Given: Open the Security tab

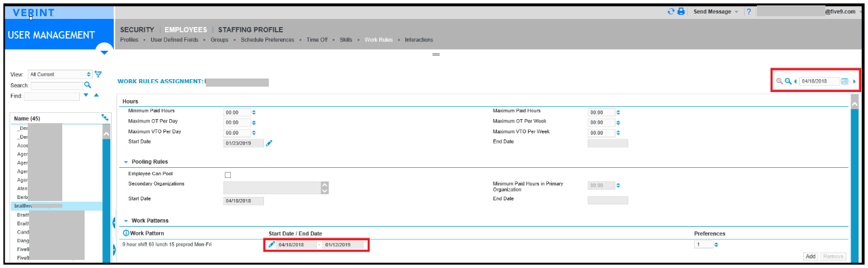Looking at the screenshot, I should [137, 30].
